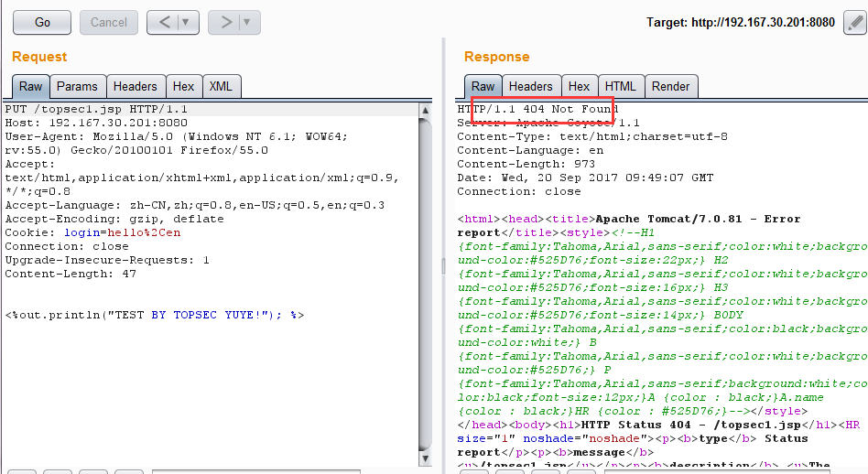The image size is (868, 474).
Task: Click the request scrollbar up arrow
Action: 425,110
